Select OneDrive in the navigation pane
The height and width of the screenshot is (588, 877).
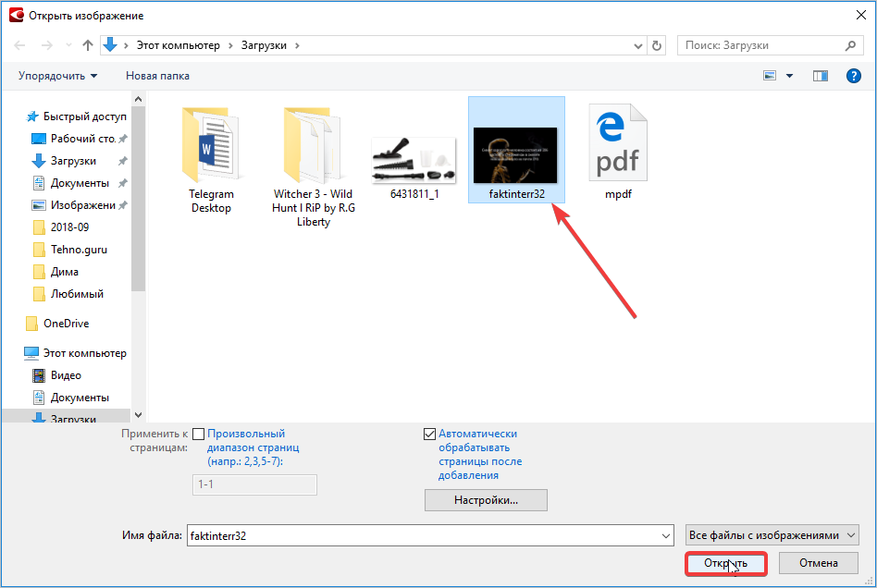point(66,324)
